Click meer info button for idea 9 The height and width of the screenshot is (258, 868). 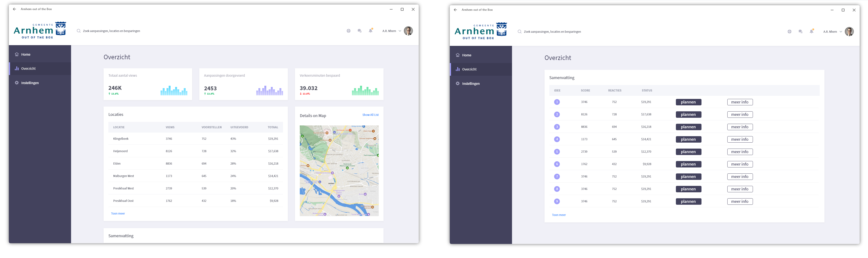tap(740, 202)
